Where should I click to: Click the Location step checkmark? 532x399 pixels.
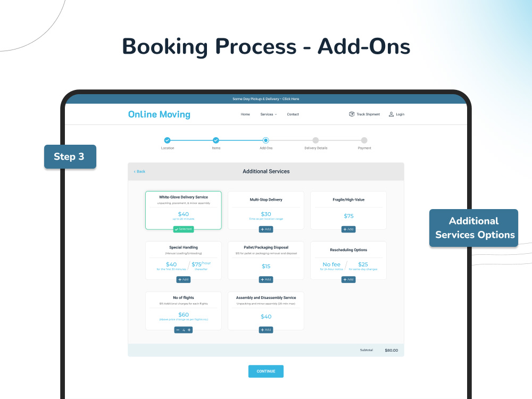click(x=167, y=140)
